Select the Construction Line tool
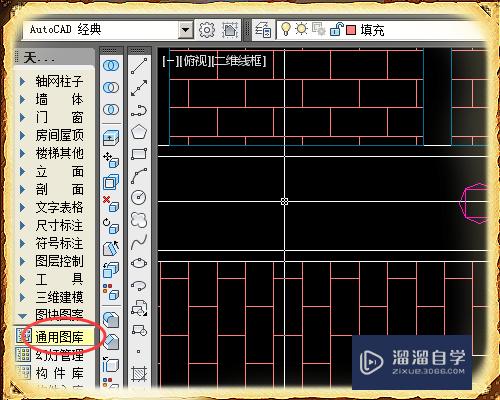The height and width of the screenshot is (400, 500). (139, 88)
